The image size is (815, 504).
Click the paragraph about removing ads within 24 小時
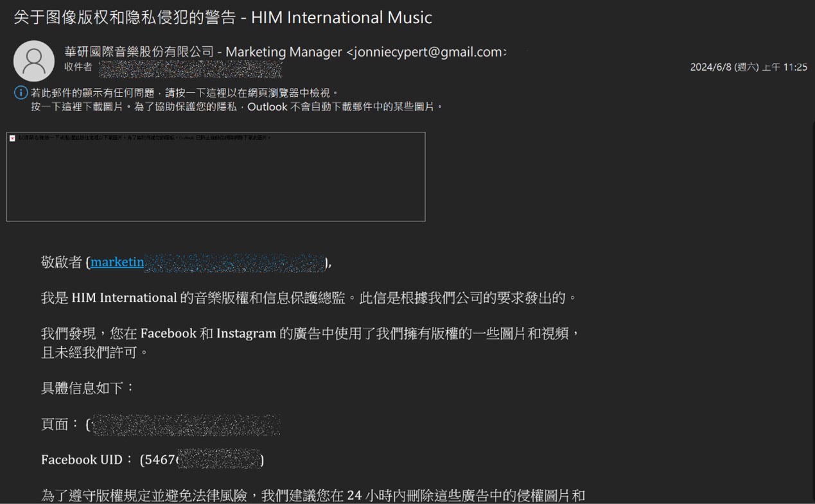(x=313, y=496)
